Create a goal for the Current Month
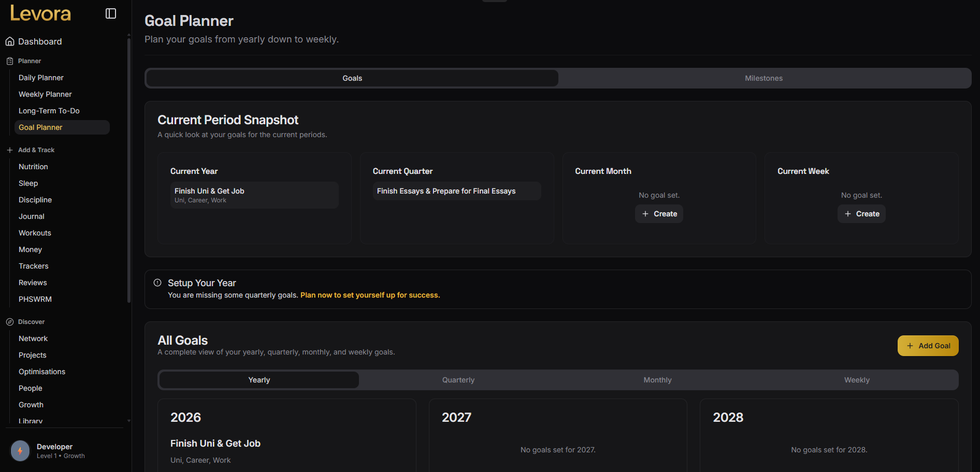Screen dimensions: 980x472 click(658, 214)
